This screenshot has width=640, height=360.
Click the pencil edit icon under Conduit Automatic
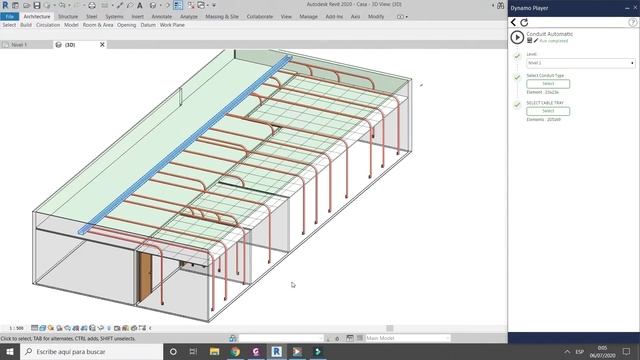coord(536,40)
